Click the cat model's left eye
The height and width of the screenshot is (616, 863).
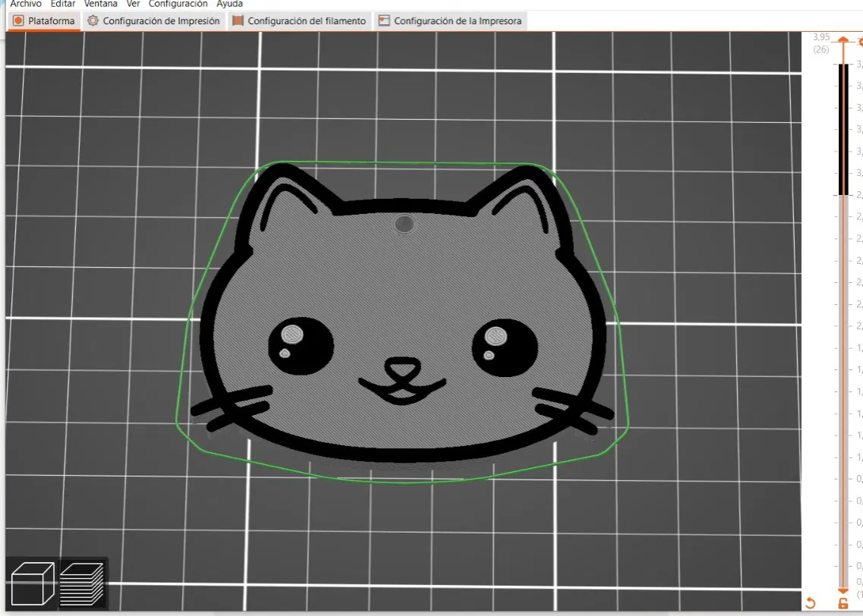(301, 345)
